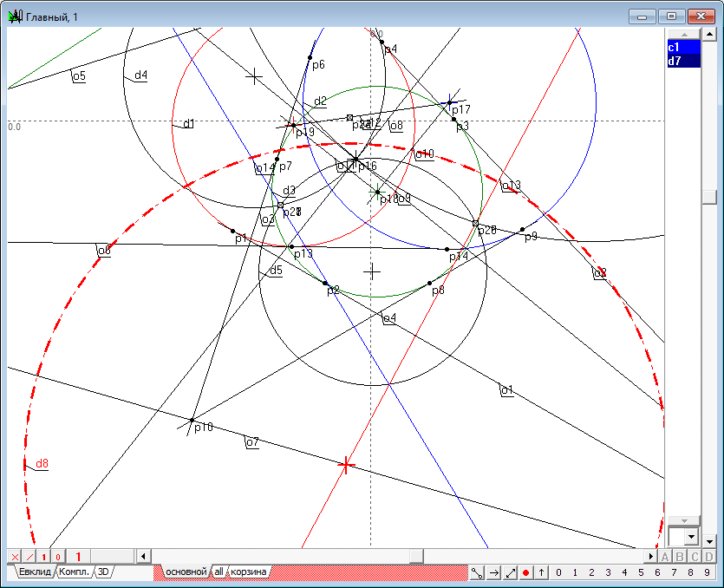
Task: Select the c1 item in object list
Action: pos(684,47)
